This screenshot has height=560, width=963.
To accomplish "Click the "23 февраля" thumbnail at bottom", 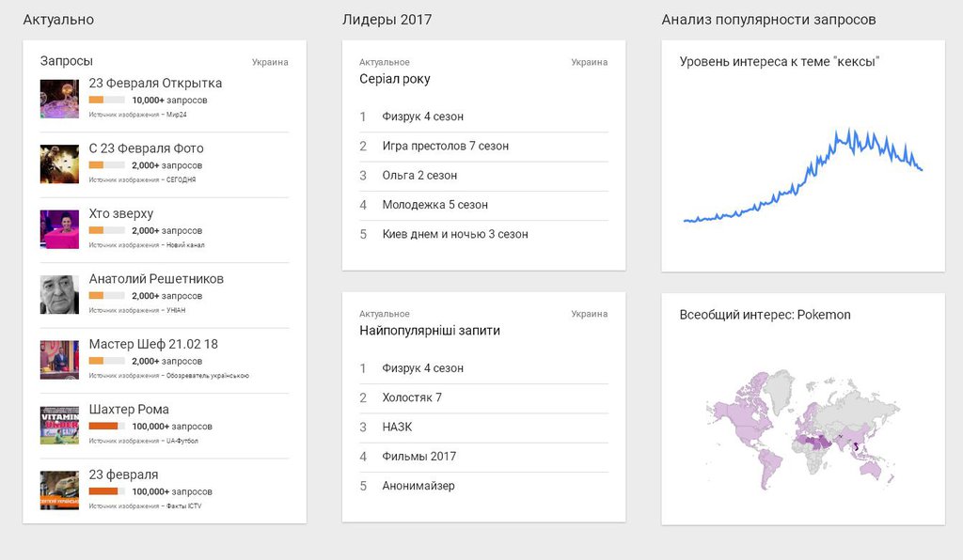I will coord(59,490).
